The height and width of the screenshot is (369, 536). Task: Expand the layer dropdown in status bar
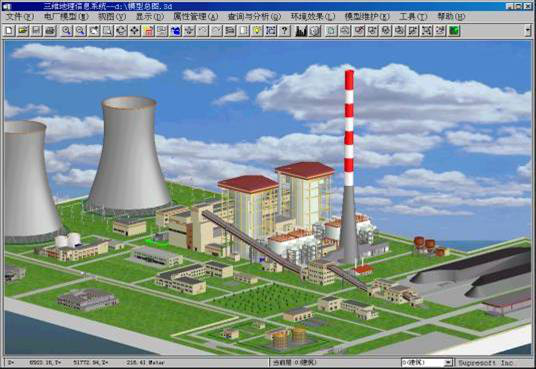(x=448, y=363)
